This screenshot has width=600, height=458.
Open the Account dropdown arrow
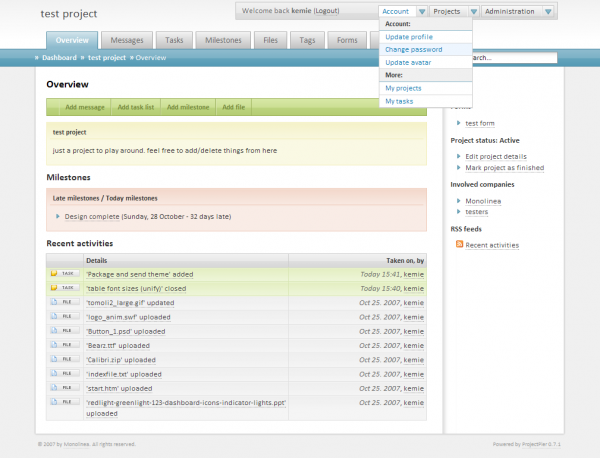(422, 11)
